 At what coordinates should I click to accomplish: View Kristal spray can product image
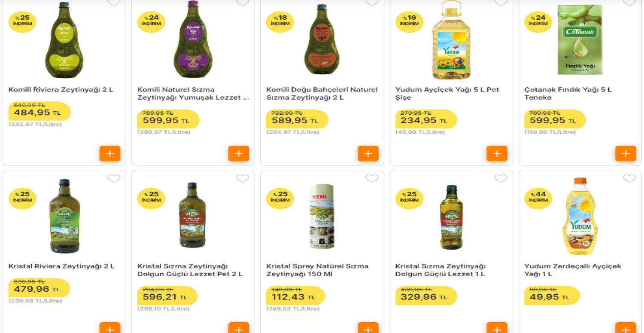pos(322,216)
